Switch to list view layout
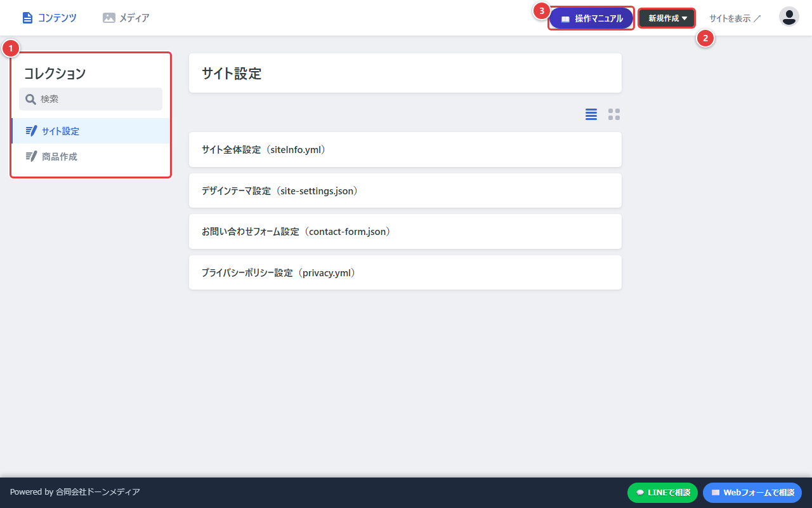Viewport: 812px width, 508px height. point(591,114)
